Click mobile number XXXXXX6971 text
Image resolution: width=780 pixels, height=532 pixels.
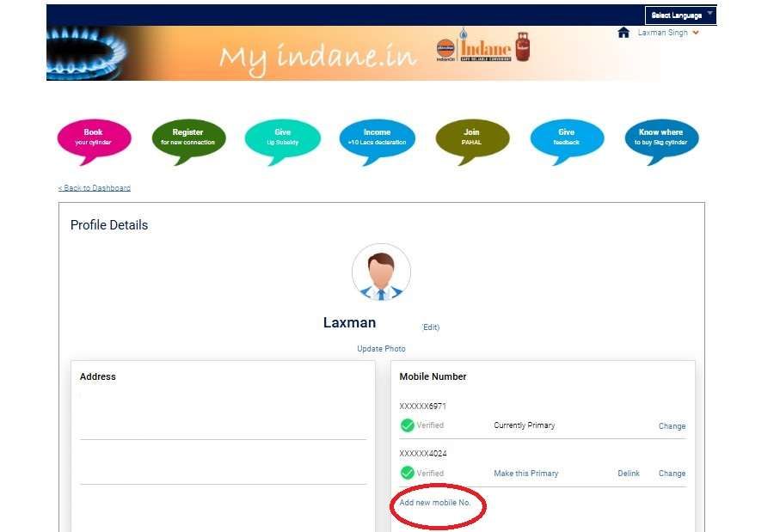coord(423,407)
